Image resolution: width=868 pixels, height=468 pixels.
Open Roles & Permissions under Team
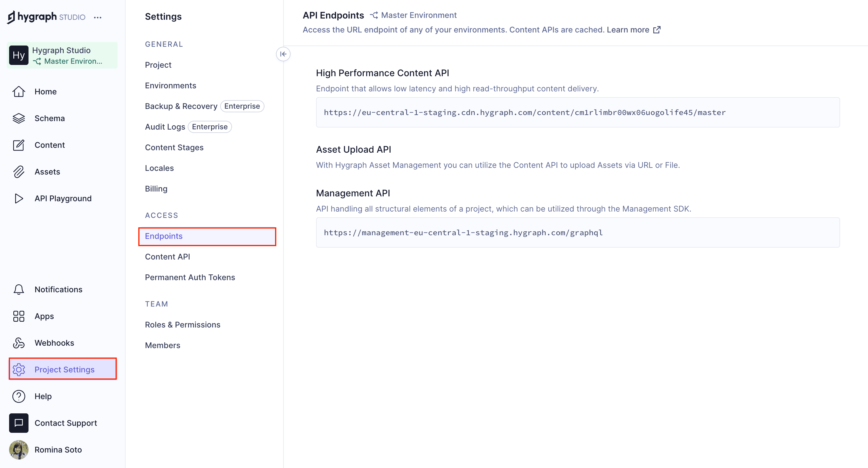click(183, 324)
